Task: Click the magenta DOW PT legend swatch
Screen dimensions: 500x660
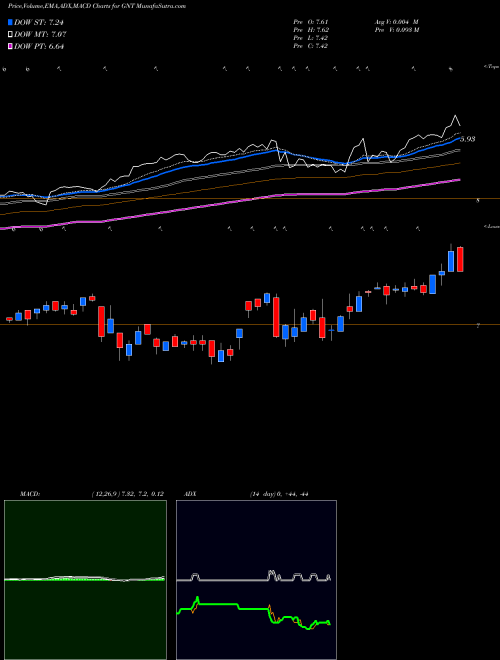Action: click(10, 46)
